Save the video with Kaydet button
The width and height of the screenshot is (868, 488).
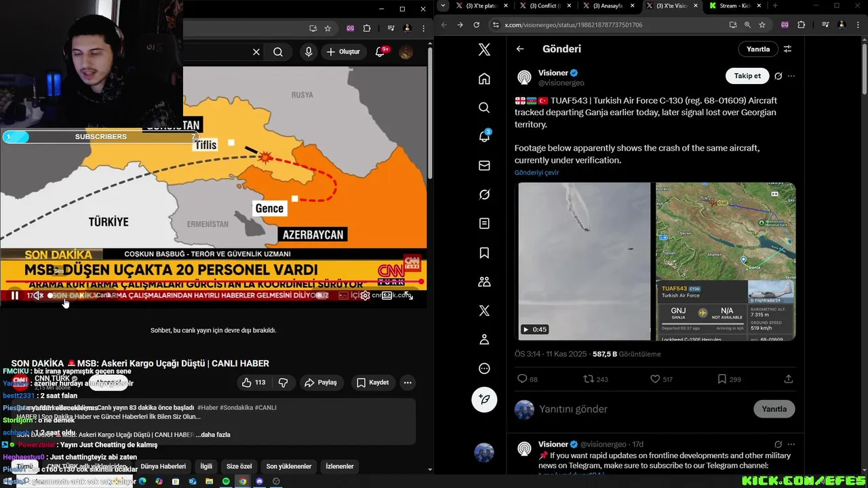(373, 382)
